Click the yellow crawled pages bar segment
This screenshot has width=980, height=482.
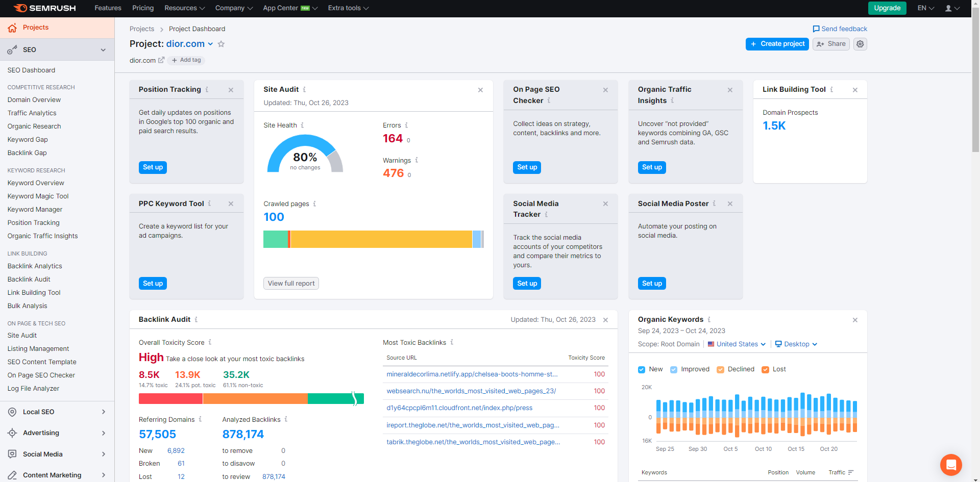381,239
